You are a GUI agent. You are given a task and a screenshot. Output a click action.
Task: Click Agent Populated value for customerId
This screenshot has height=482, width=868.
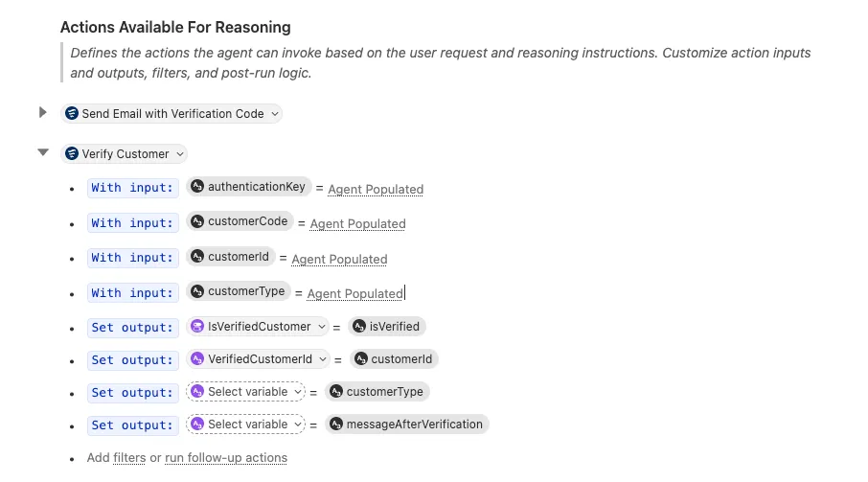[x=339, y=260]
